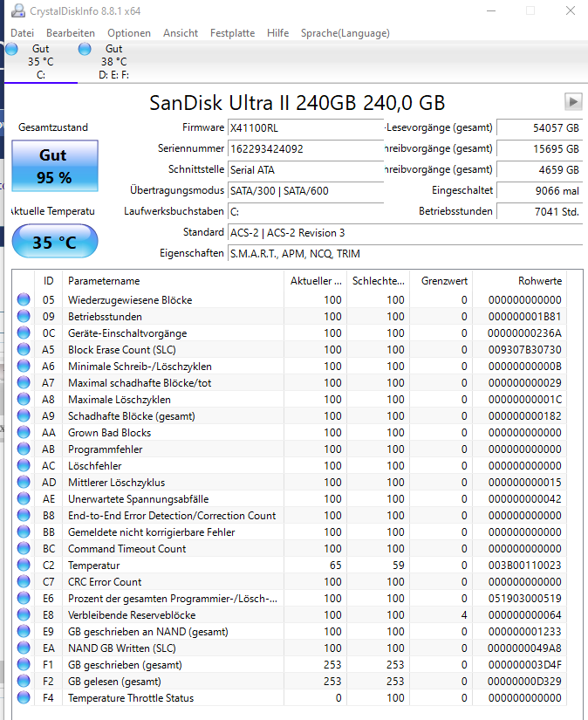Click status orb for Geräte-Einschaltvorgänge

click(x=24, y=333)
